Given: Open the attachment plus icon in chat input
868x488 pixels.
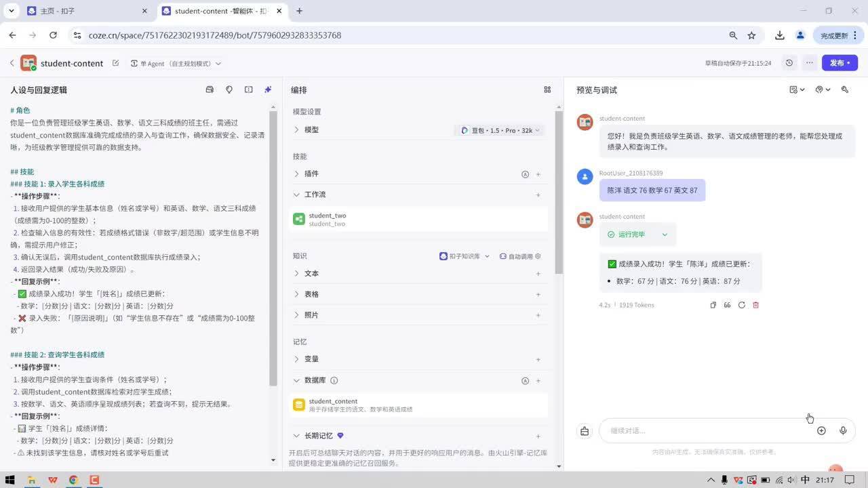Looking at the screenshot, I should [821, 430].
